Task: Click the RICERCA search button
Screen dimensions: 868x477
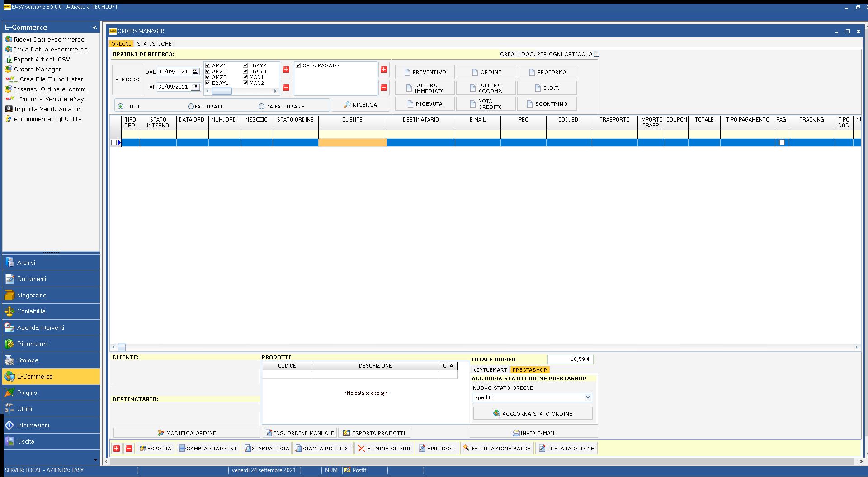Action: point(360,105)
